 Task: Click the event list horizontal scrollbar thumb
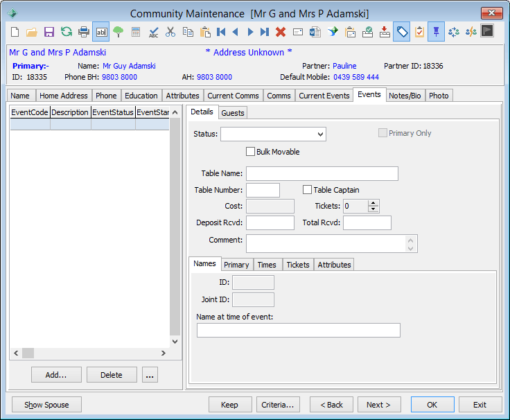(28, 353)
